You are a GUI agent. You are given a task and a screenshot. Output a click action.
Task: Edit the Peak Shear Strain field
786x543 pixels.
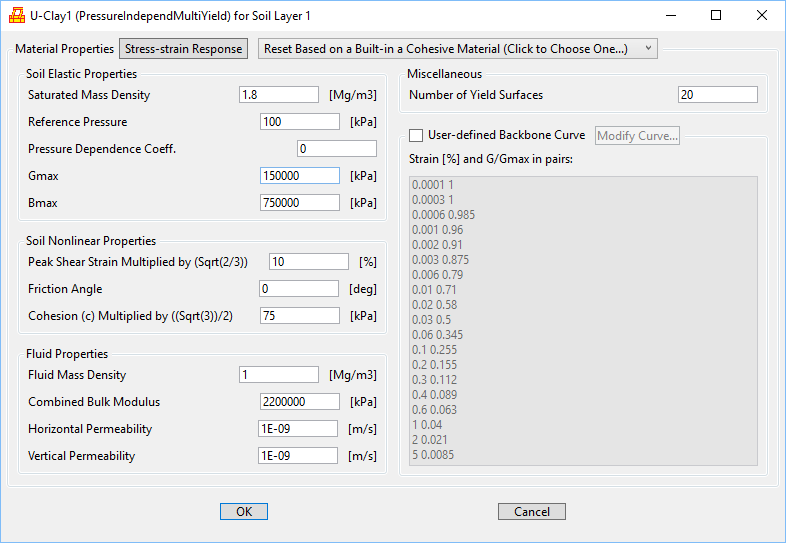point(308,261)
